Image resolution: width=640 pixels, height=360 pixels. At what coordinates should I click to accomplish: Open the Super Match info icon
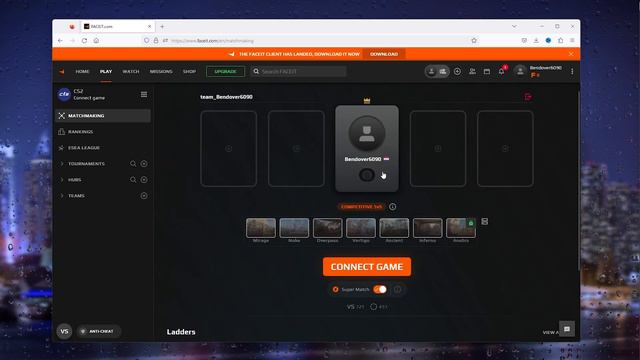tap(398, 289)
